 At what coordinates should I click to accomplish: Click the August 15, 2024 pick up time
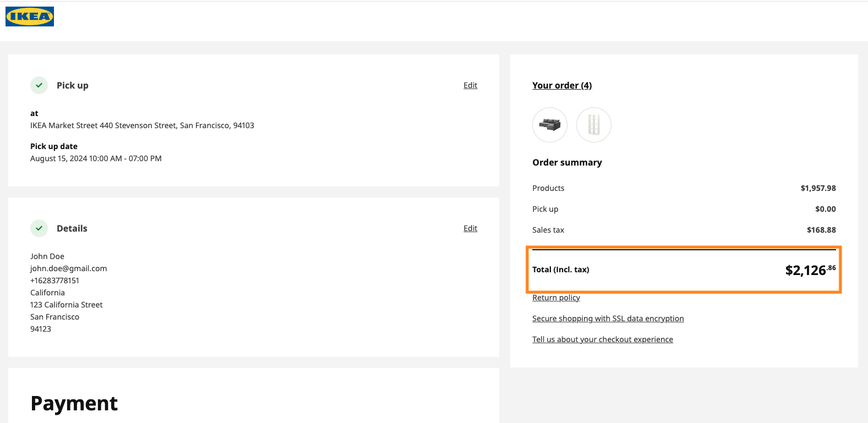(96, 158)
